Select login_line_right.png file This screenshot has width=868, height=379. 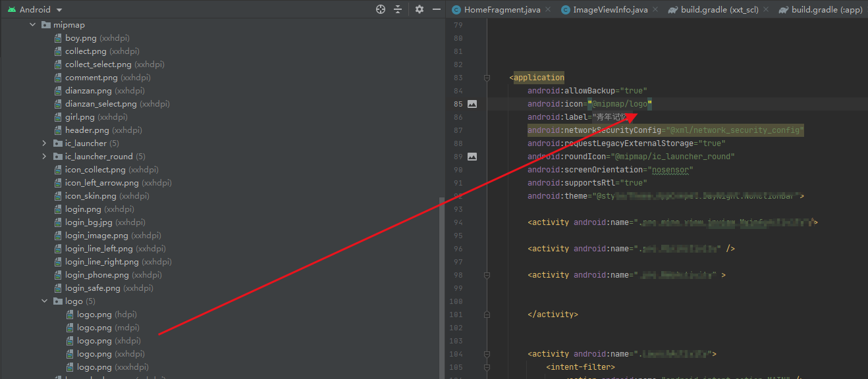(x=119, y=262)
